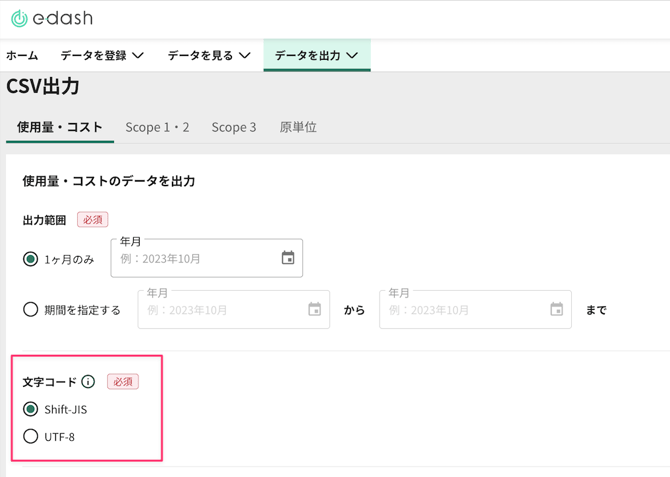Open calendar picker for period end field
The width and height of the screenshot is (670, 477).
click(x=556, y=310)
